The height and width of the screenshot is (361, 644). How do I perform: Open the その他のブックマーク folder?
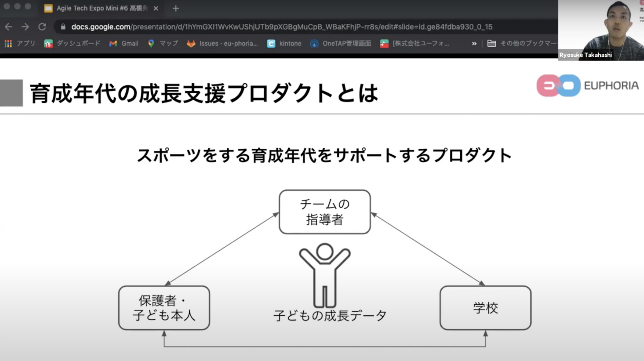[522, 43]
